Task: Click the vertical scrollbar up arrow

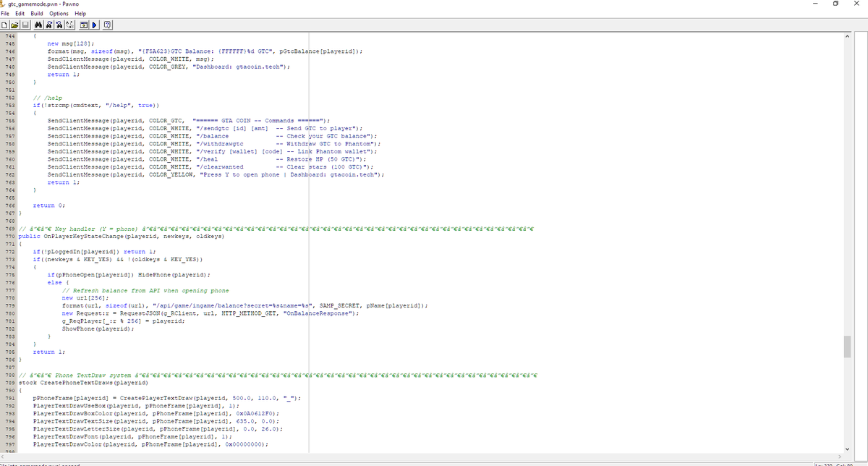Action: (848, 35)
